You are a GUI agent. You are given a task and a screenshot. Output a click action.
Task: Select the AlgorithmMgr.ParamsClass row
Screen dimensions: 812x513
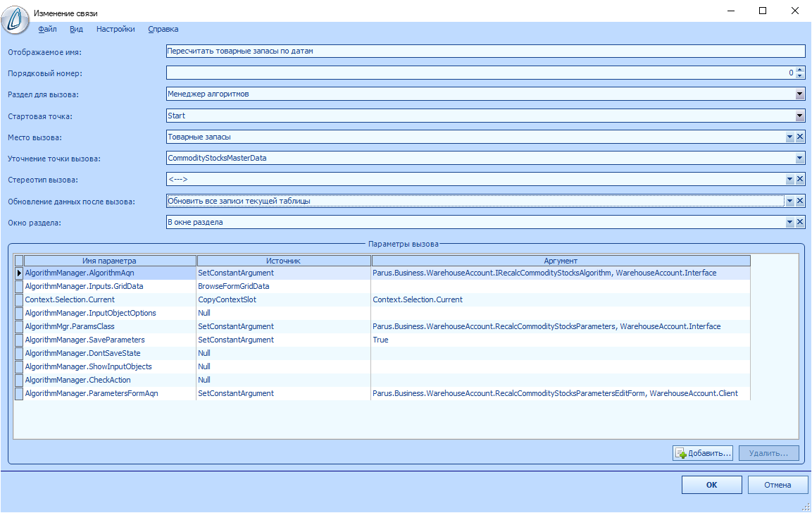pyautogui.click(x=382, y=326)
